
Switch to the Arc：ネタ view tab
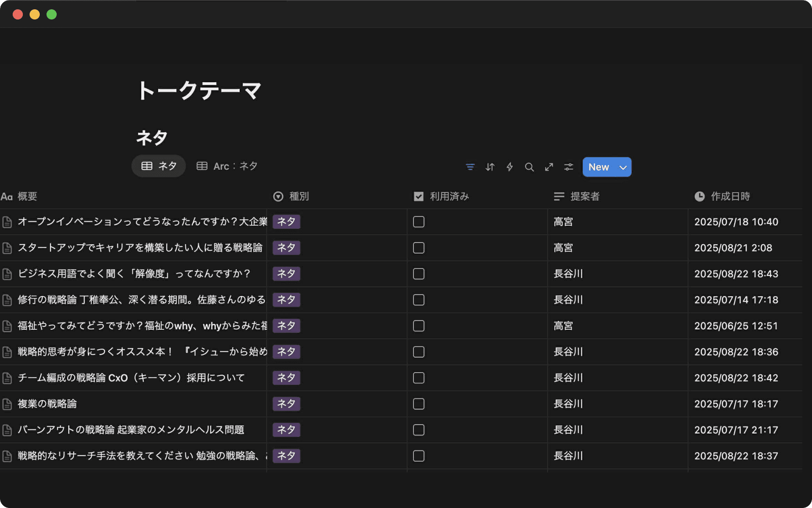click(227, 166)
